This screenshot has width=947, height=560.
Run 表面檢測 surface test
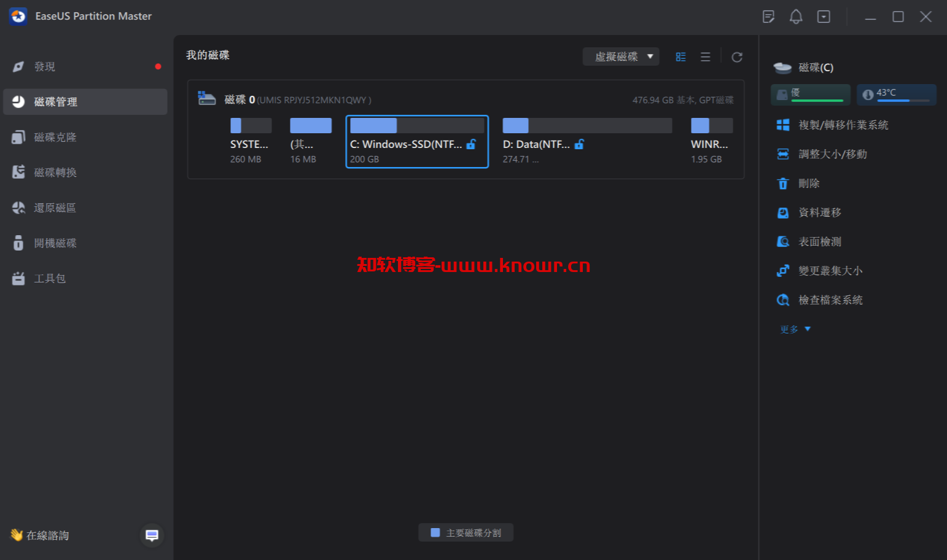tap(820, 242)
